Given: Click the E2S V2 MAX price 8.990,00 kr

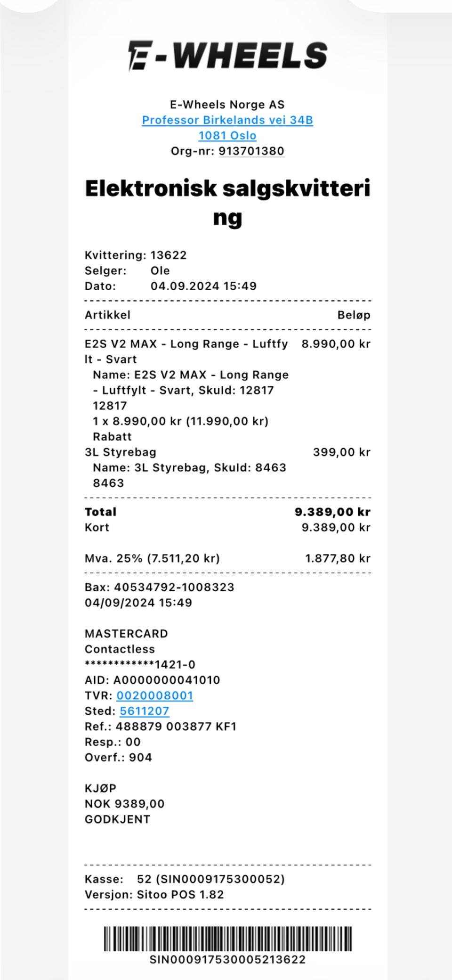Looking at the screenshot, I should [336, 344].
